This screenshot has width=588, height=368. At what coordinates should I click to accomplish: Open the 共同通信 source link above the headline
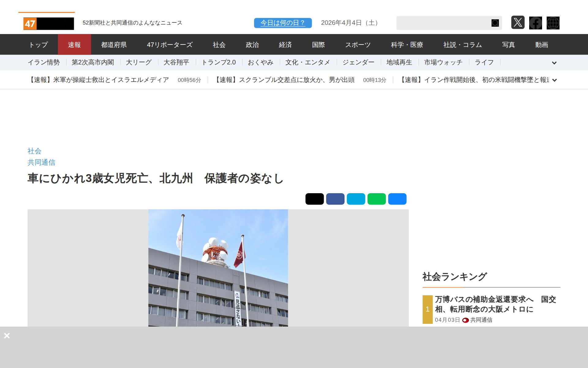coord(41,163)
